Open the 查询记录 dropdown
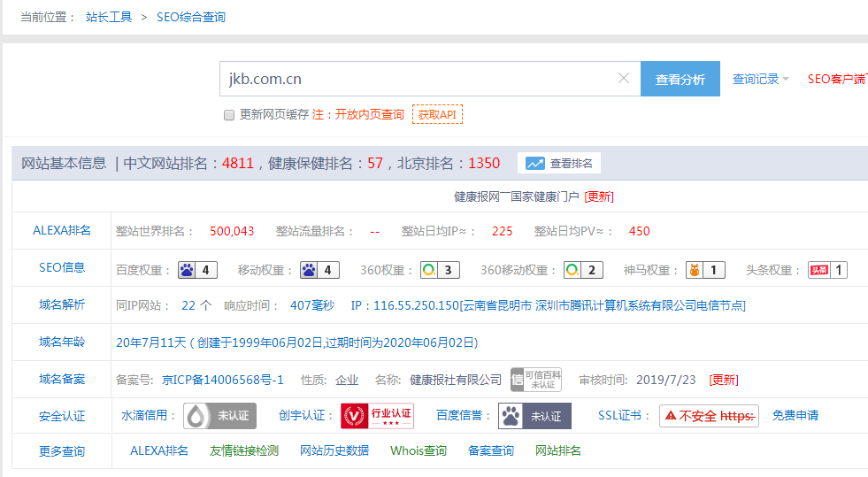The width and height of the screenshot is (868, 477). pyautogui.click(x=760, y=79)
